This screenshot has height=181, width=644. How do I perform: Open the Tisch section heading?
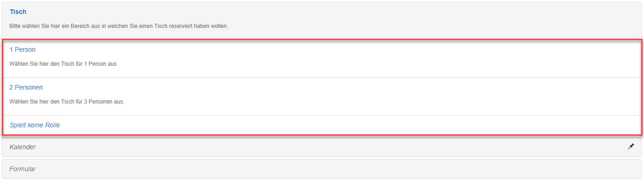pos(18,12)
